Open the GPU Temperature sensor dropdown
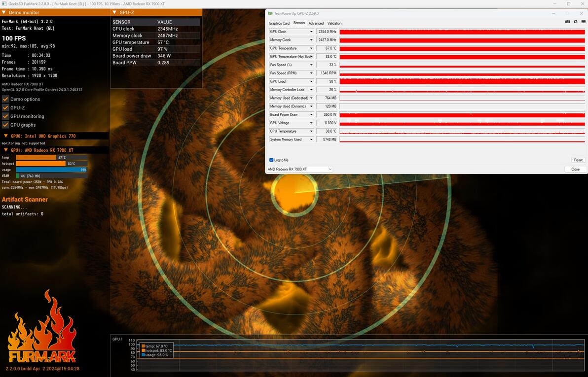Screen dimensions: 588x377 pos(311,48)
